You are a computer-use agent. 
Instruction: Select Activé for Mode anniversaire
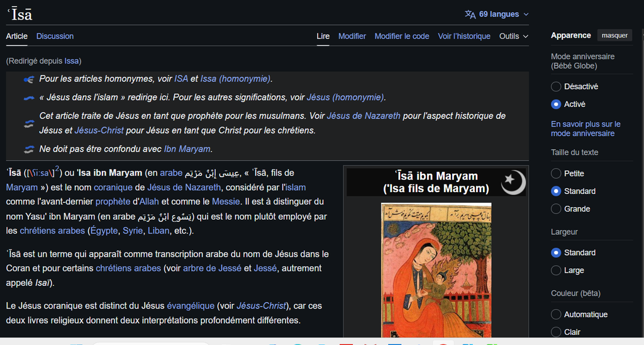tap(556, 104)
